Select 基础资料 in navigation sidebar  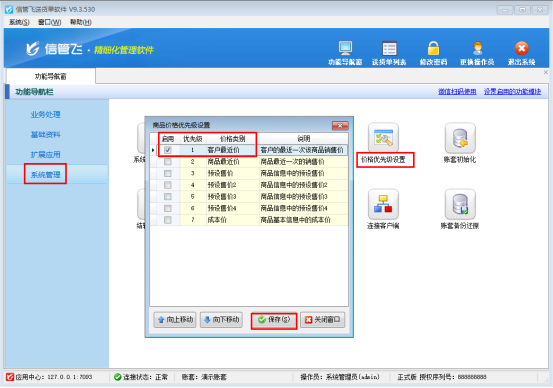click(x=45, y=134)
